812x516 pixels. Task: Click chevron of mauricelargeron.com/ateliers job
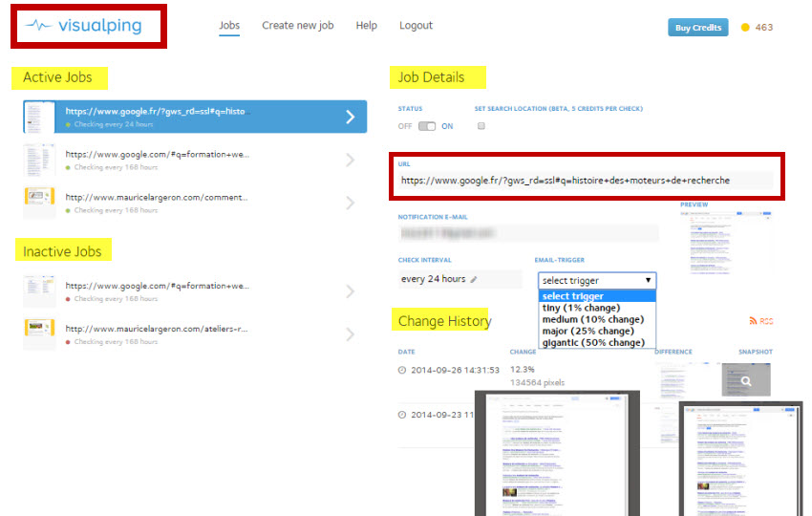(351, 334)
